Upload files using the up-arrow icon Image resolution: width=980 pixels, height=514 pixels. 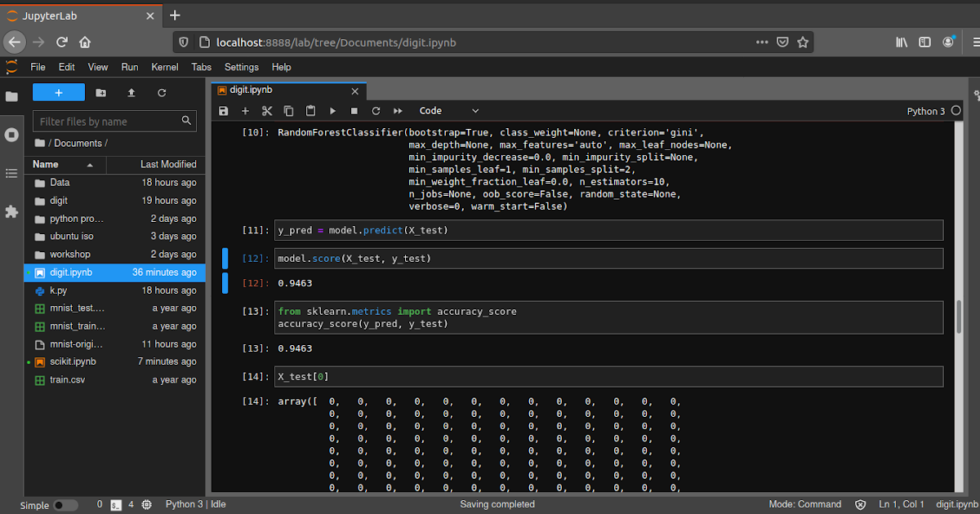(131, 93)
